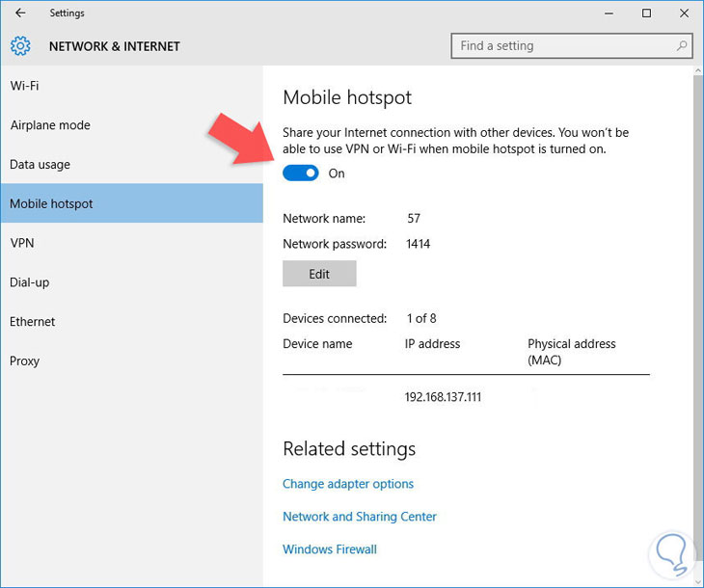Go to VPN settings
The width and height of the screenshot is (704, 588).
pos(131,243)
